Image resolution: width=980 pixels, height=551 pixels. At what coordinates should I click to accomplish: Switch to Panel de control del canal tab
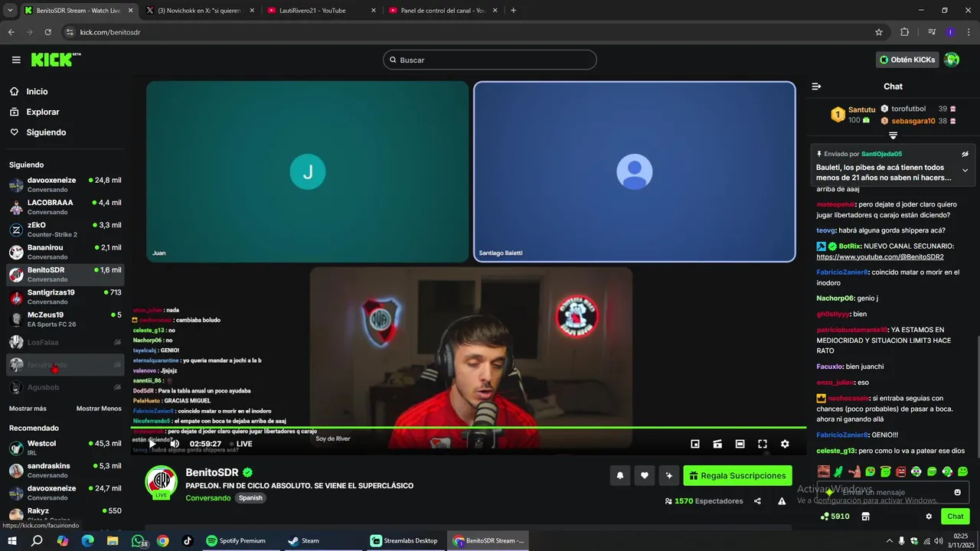click(x=443, y=11)
